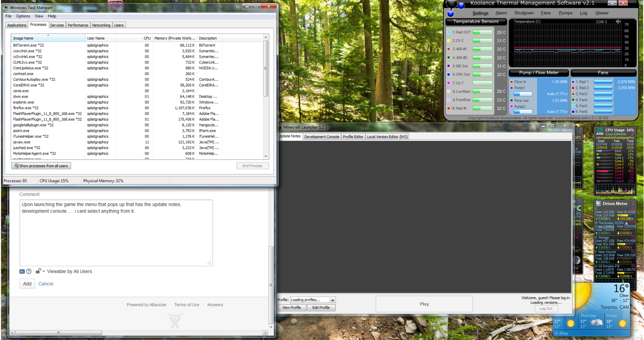Toggle the blue comment preview icon
Screen dimensions: 644x340
point(22,272)
